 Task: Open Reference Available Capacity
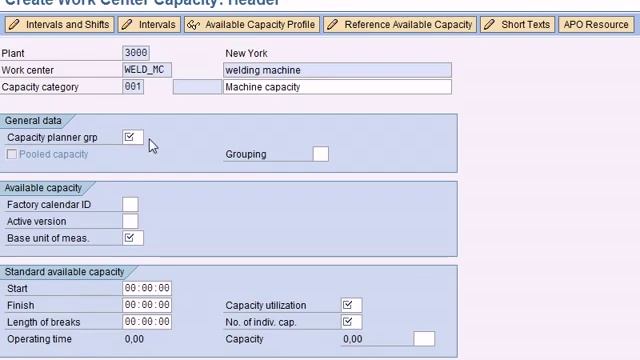400,24
